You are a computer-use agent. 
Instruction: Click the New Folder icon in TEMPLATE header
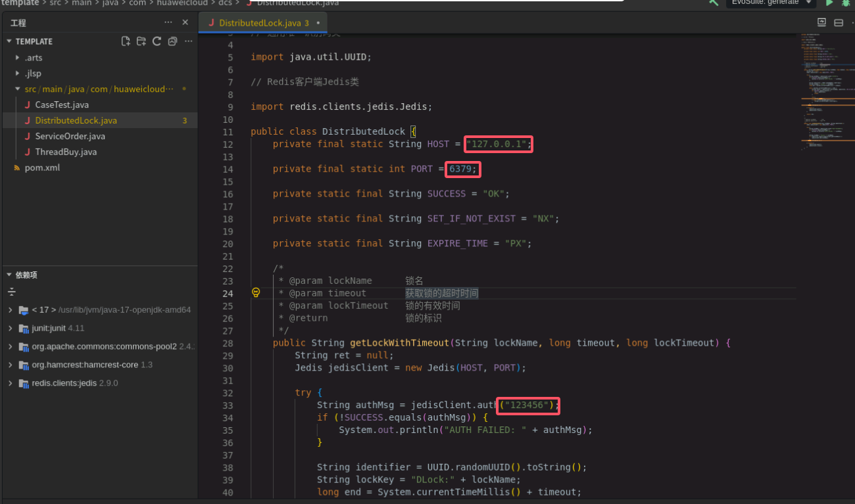[141, 41]
